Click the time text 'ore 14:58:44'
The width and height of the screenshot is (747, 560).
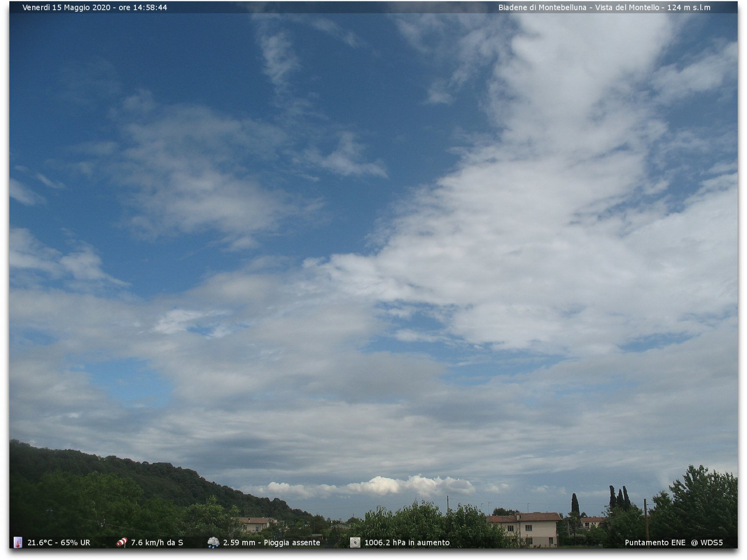143,7
